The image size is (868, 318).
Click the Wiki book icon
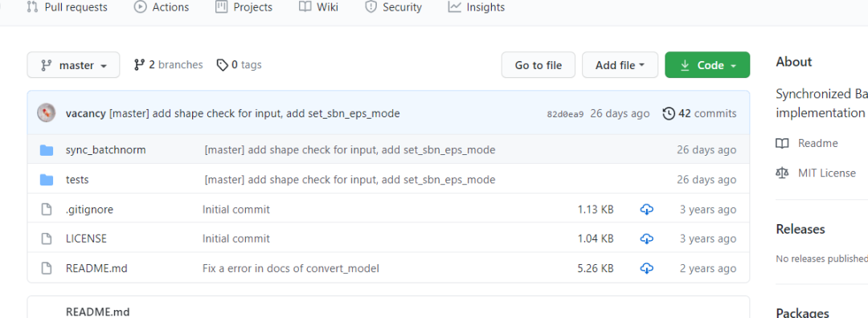tap(305, 7)
